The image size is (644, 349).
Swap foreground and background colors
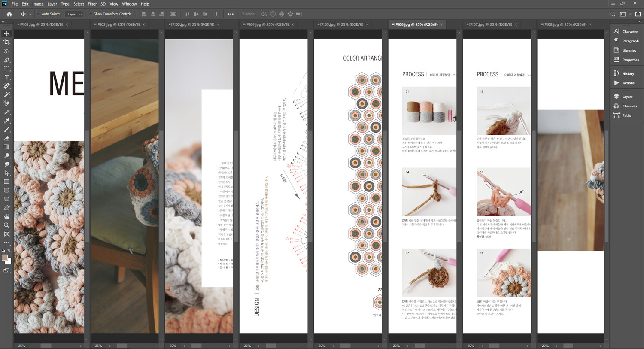9,251
